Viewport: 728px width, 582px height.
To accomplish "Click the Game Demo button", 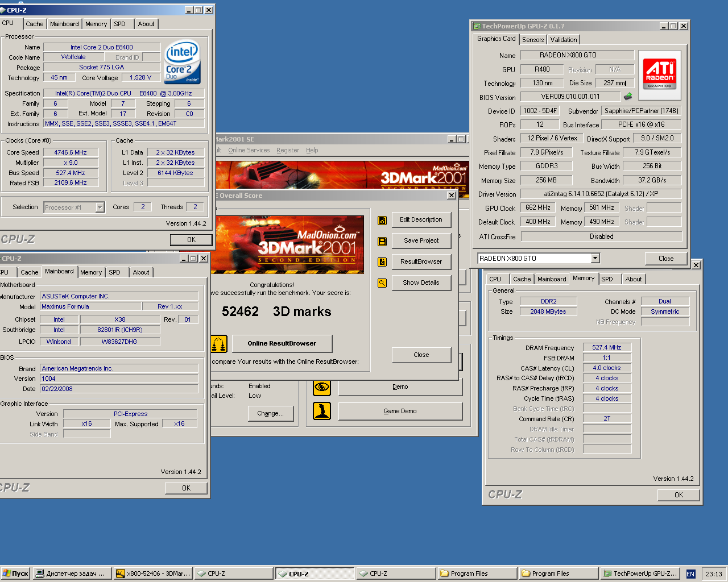I will coord(400,411).
